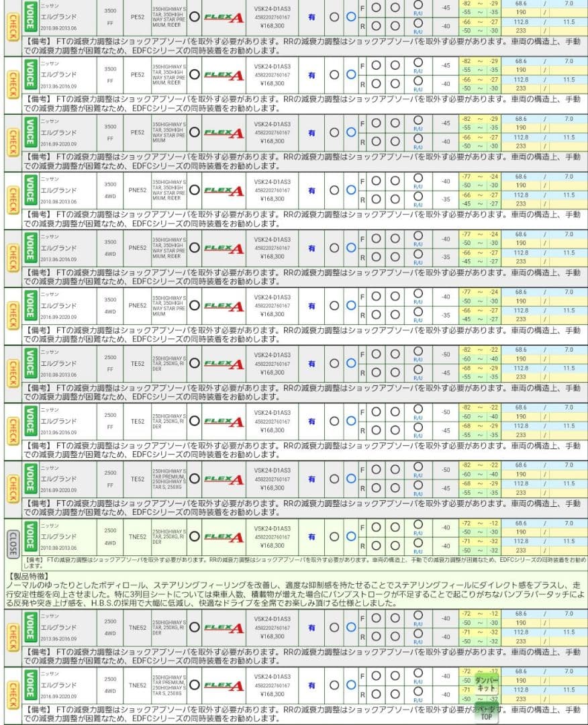This screenshot has width=588, height=725.
Task: Open 有 link for PNE52 2013.06-2016.09 row
Action: point(311,248)
